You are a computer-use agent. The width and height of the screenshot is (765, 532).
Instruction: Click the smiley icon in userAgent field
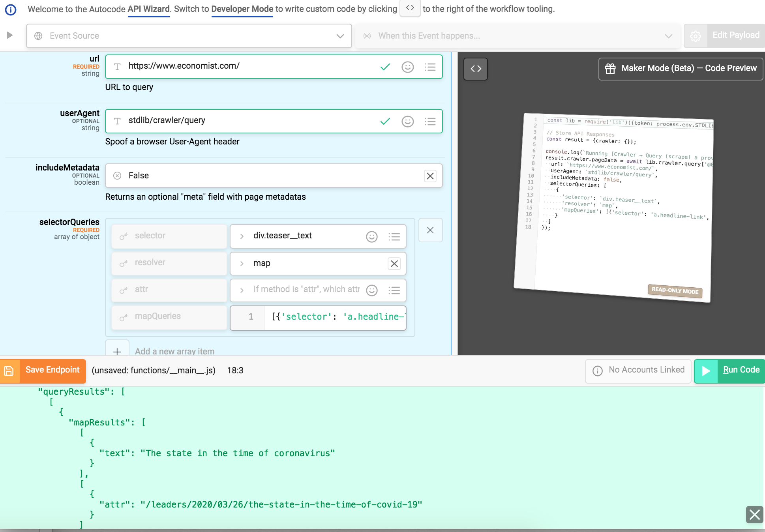coord(408,122)
